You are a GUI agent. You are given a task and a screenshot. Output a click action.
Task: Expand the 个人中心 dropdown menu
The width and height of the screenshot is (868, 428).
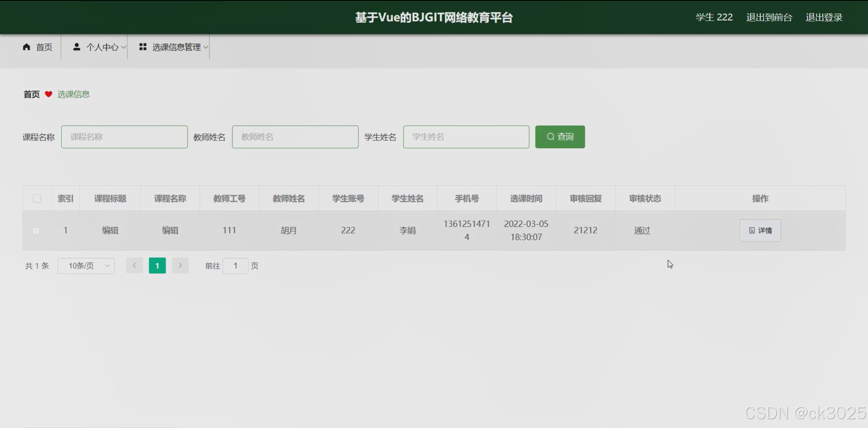(102, 47)
